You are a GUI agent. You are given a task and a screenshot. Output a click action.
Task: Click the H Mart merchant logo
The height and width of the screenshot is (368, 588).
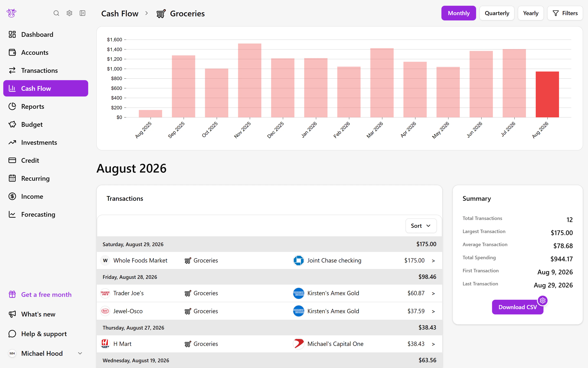tap(105, 344)
